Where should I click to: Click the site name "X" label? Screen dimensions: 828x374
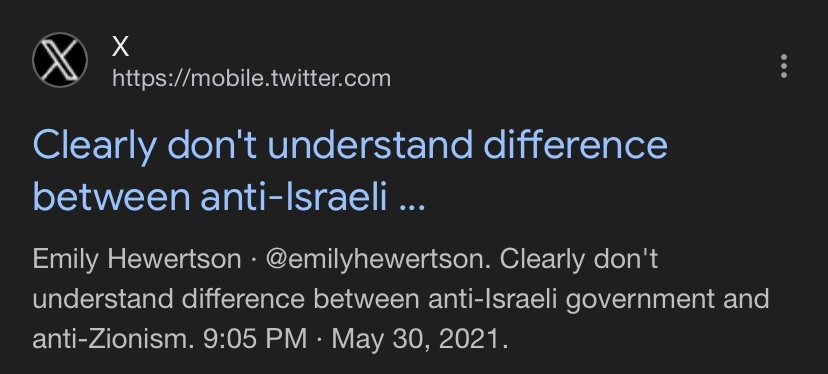(120, 48)
